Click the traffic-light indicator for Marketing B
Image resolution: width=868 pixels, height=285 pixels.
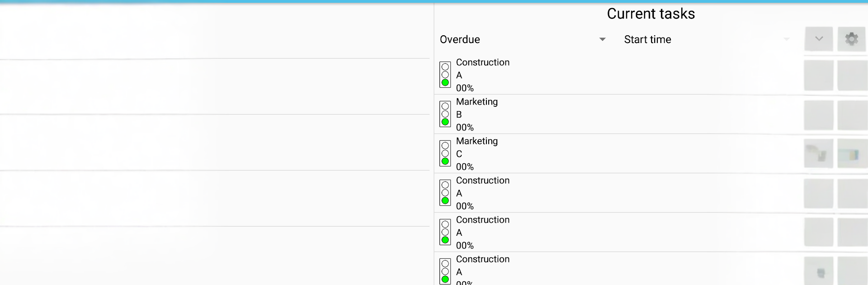click(x=445, y=114)
